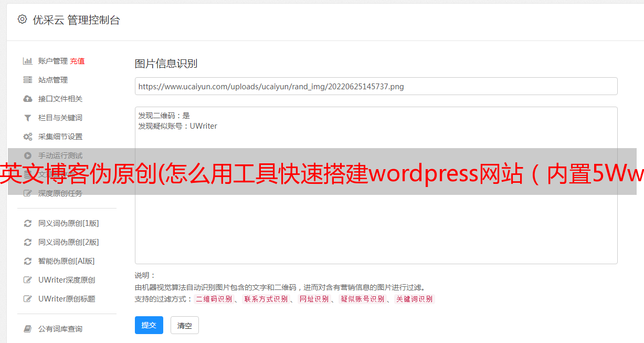
Task: Select 栏目与关键词 in sidebar
Action: click(60, 118)
